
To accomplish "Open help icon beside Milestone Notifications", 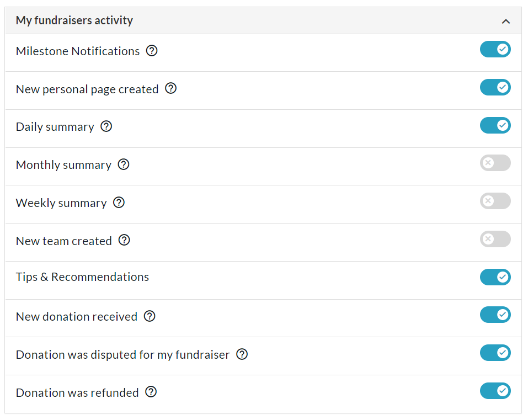I will [152, 51].
